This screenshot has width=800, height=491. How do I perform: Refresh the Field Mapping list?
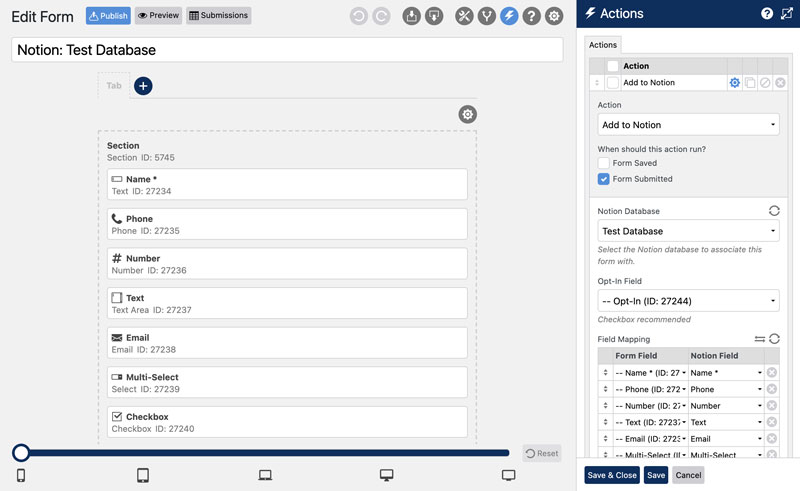click(774, 339)
